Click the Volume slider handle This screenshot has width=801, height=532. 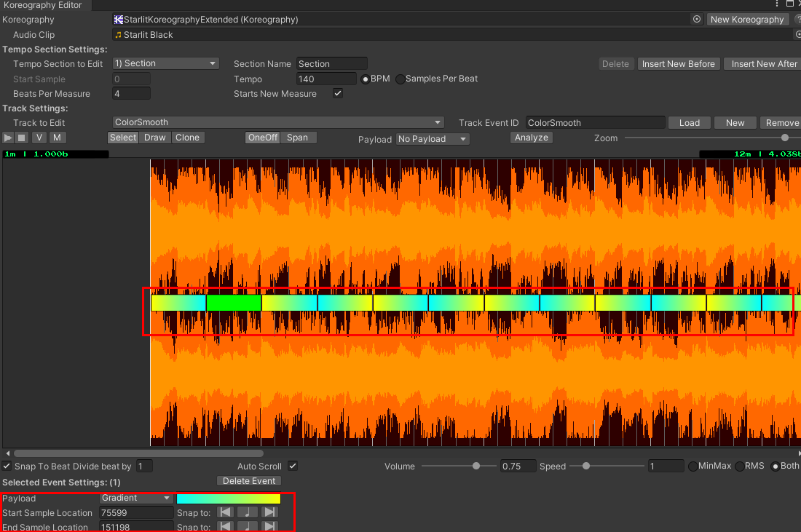476,467
